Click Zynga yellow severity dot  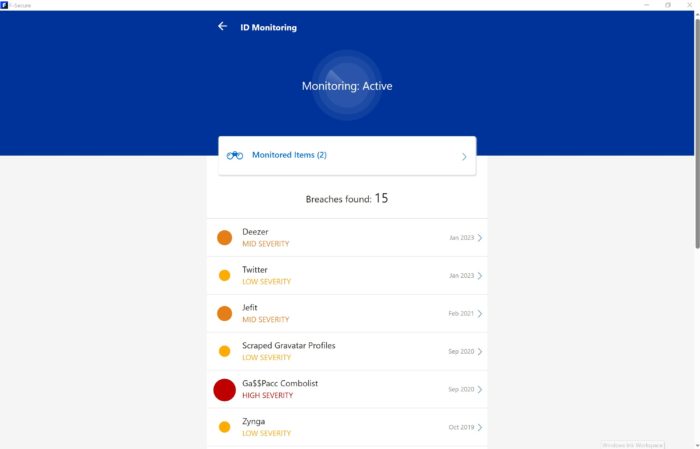point(225,427)
